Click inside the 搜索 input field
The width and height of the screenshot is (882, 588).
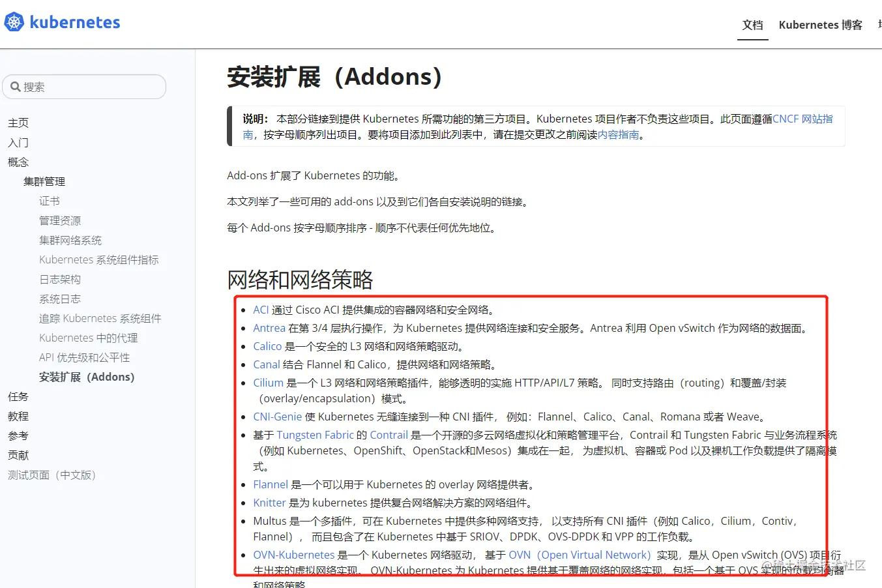pyautogui.click(x=85, y=86)
